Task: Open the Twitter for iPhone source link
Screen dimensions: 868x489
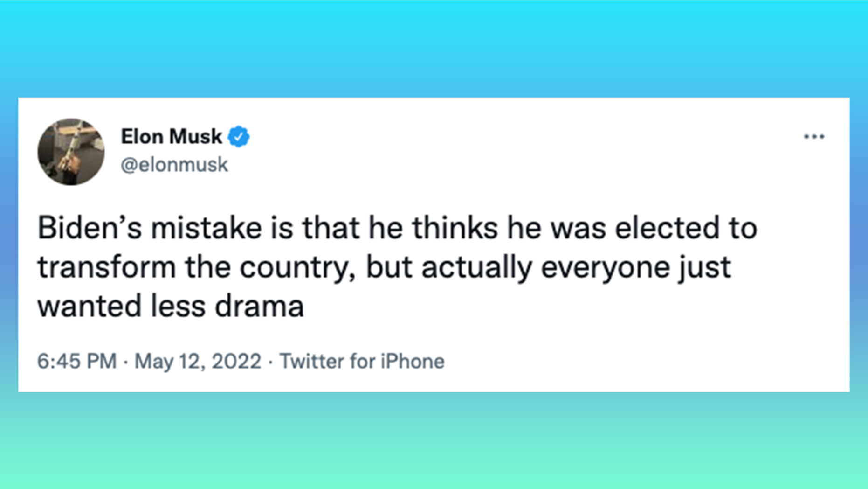Action: [362, 361]
